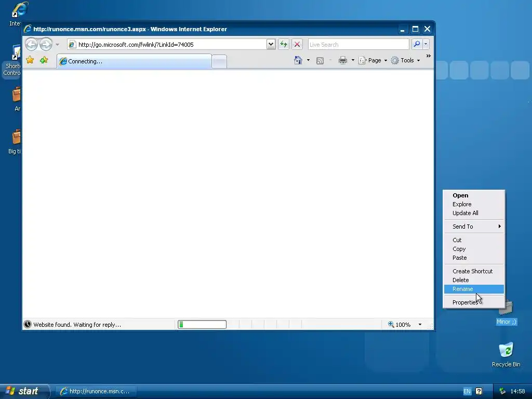This screenshot has width=532, height=399.
Task: Choose Delete in the context menu
Action: pyautogui.click(x=474, y=280)
